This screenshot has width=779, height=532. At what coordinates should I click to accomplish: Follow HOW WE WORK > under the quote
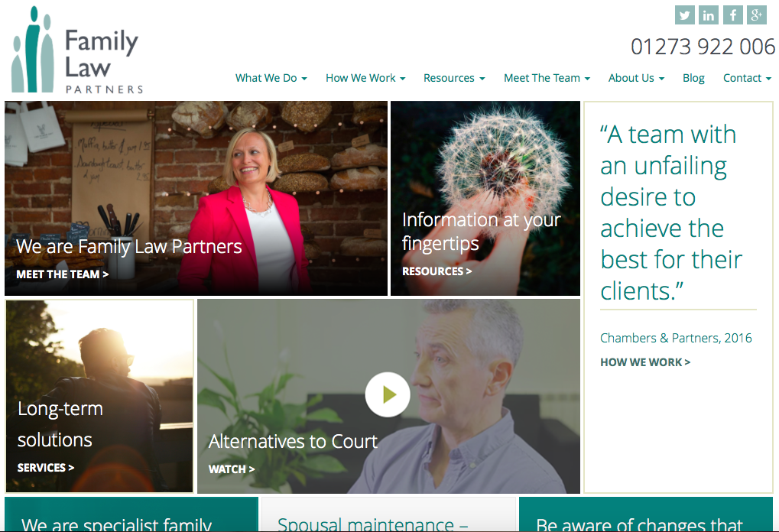click(x=645, y=362)
